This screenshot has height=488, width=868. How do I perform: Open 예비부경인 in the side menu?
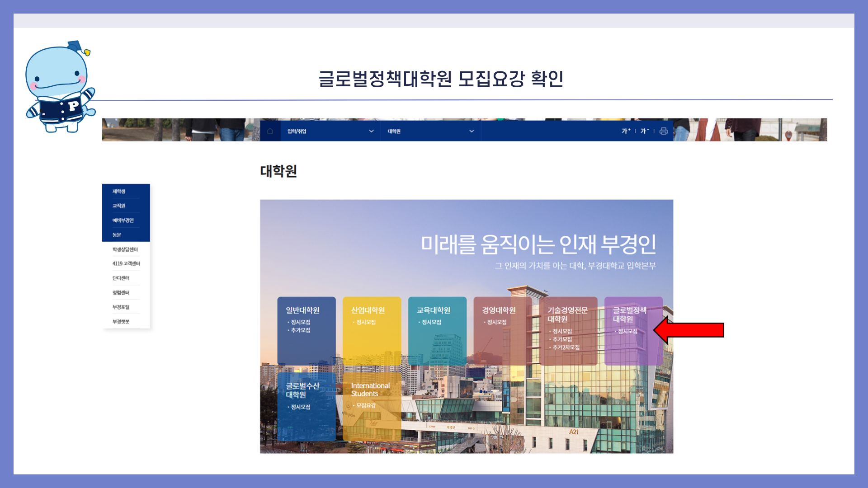123,221
